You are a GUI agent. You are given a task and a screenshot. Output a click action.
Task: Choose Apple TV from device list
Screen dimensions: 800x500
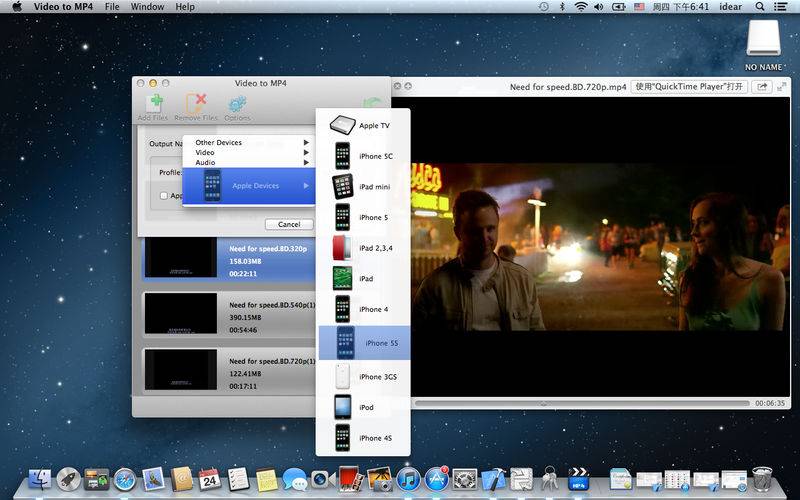point(363,125)
